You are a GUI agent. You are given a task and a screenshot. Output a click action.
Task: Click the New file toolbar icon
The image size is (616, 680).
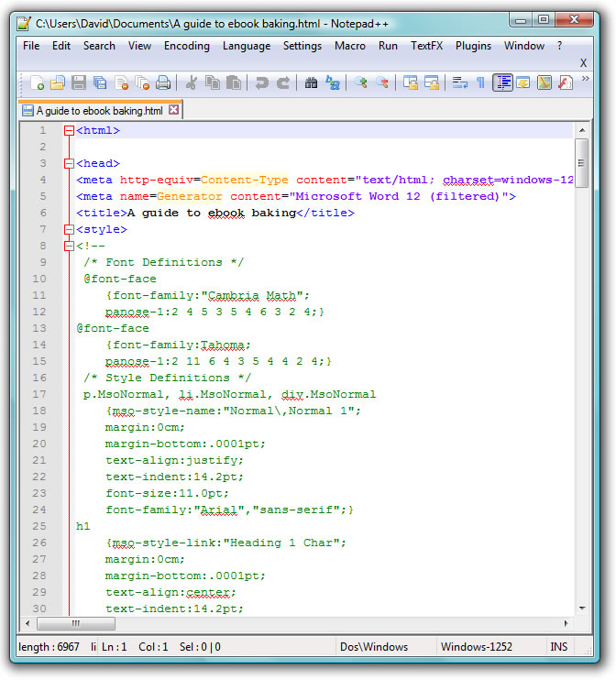coord(37,83)
